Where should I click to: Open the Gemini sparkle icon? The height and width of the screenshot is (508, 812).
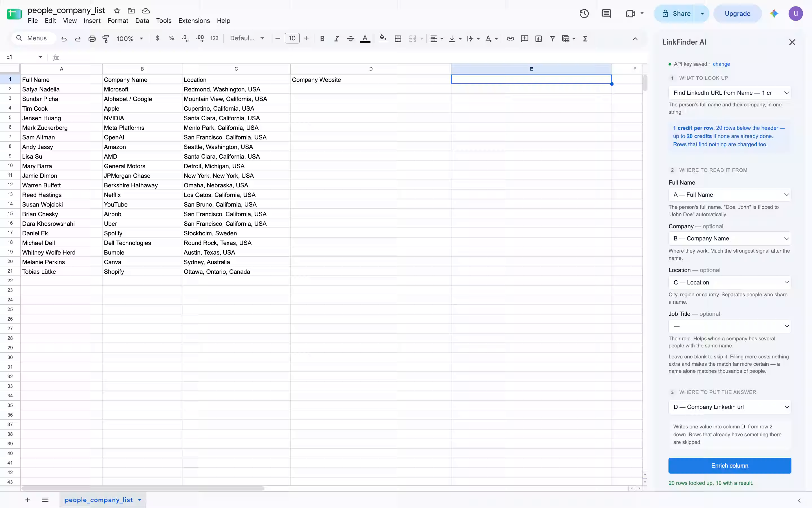pos(774,14)
